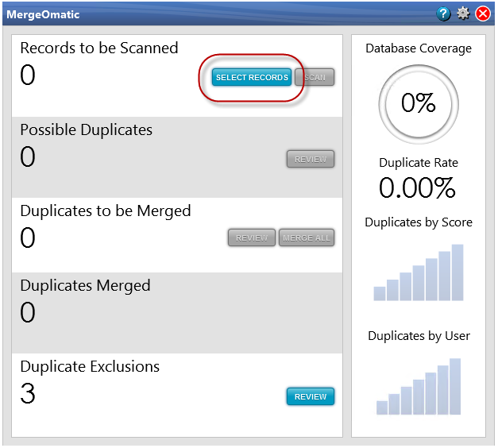
Task: Click Review under Possible Duplicates
Action: [x=311, y=159]
